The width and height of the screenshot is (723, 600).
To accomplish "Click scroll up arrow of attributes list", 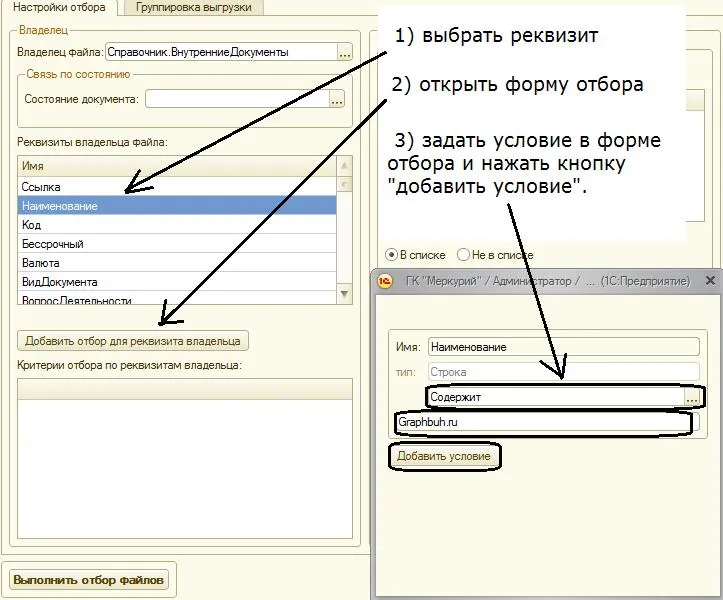I will pyautogui.click(x=344, y=166).
